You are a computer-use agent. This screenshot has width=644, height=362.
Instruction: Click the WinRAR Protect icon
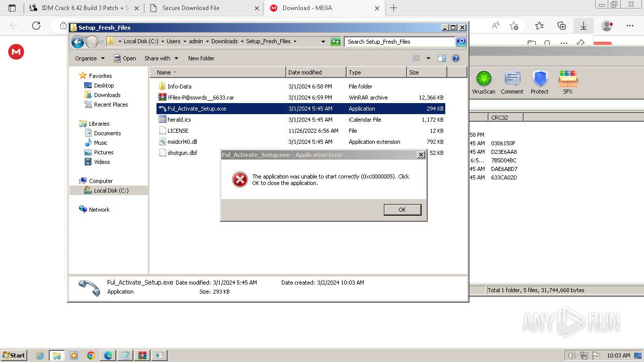[540, 82]
